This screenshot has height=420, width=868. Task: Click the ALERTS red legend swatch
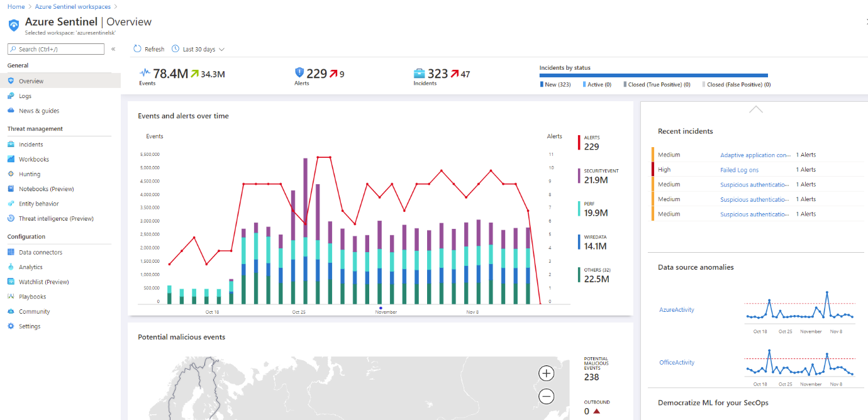pyautogui.click(x=579, y=143)
